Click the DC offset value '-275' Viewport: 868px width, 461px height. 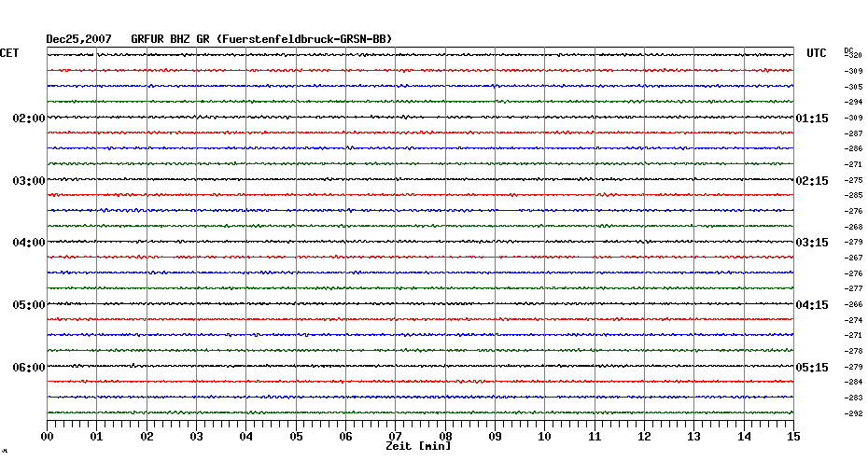coord(853,180)
